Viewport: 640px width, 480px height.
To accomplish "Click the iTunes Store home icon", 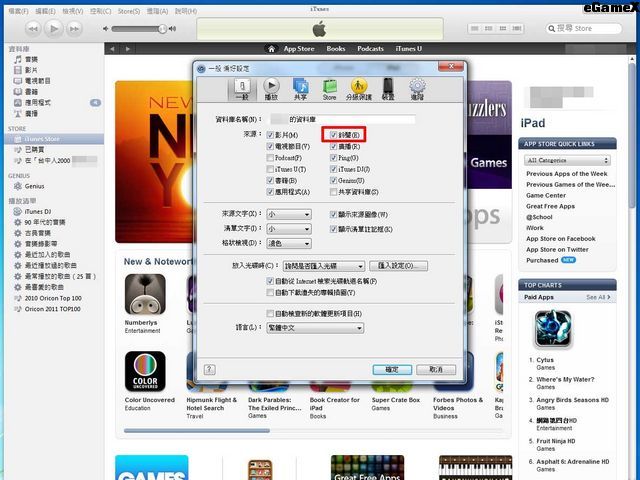I will pyautogui.click(x=271, y=49).
